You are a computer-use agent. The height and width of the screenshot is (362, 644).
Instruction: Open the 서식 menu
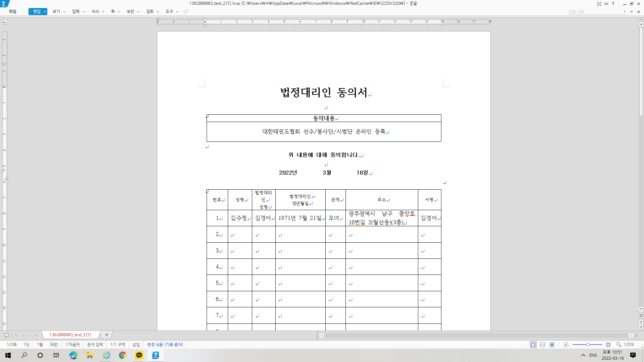[x=95, y=12]
